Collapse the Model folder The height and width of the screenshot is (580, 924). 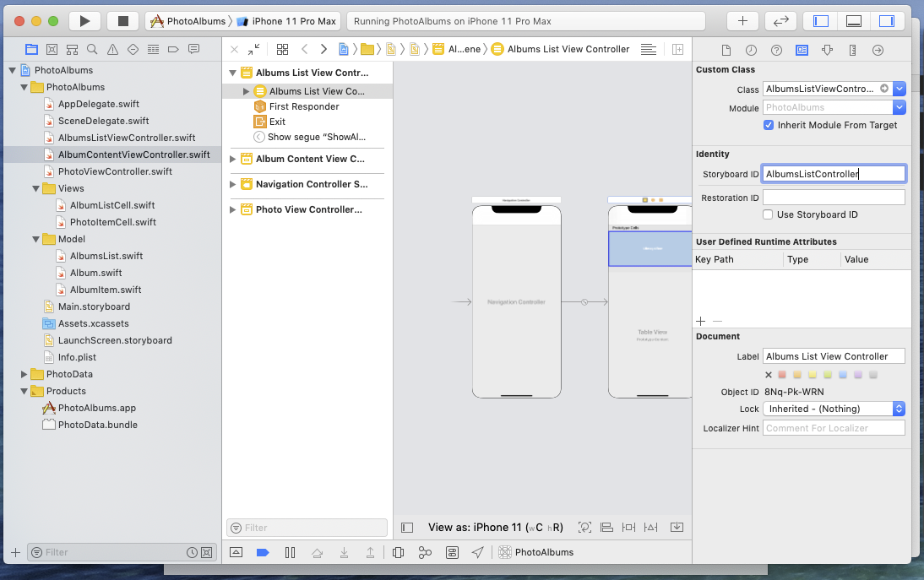[36, 239]
